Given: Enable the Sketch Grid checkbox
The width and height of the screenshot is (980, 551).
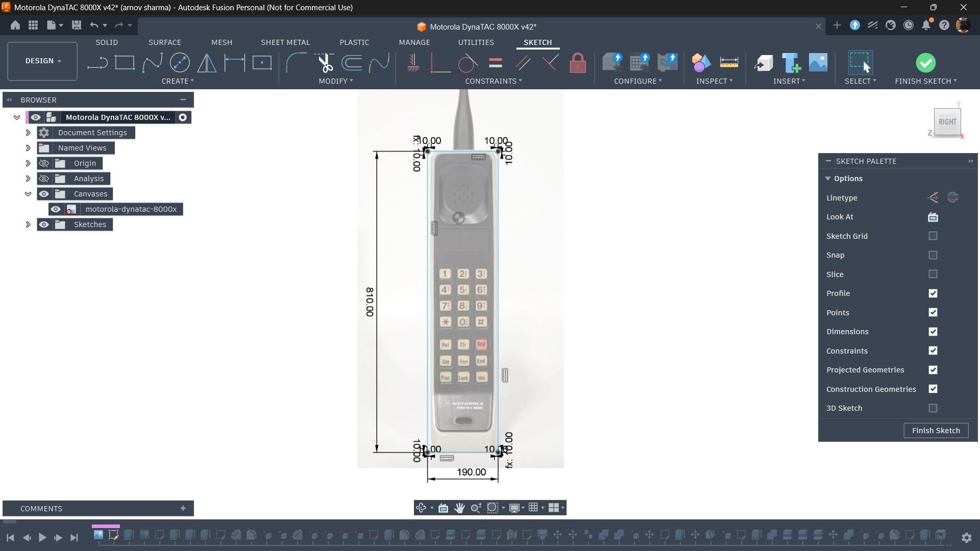Looking at the screenshot, I should pos(933,236).
